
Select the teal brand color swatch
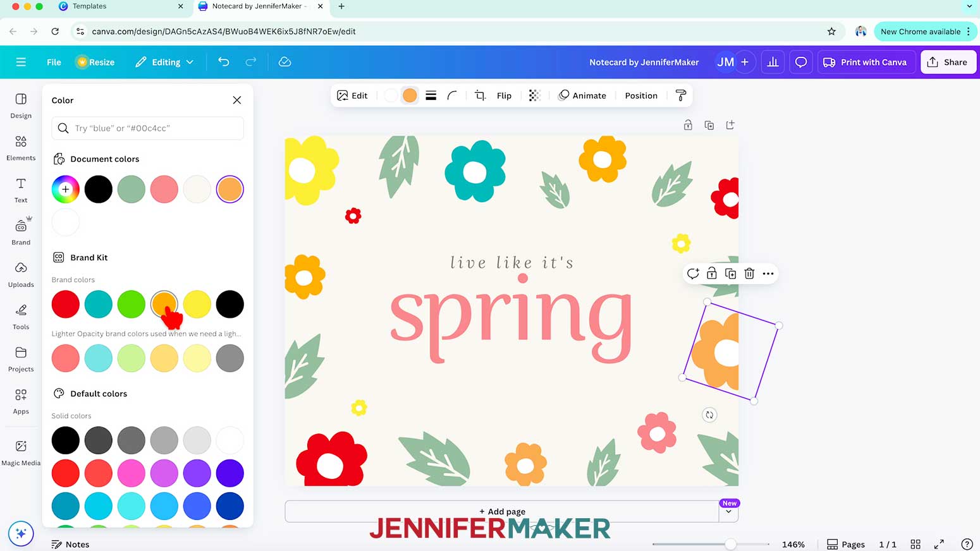click(99, 304)
